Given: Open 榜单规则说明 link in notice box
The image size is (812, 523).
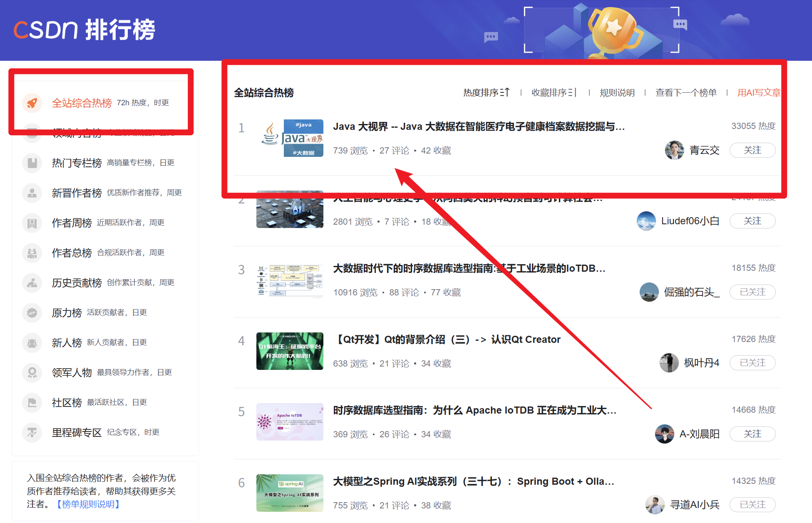Looking at the screenshot, I should 88,504.
